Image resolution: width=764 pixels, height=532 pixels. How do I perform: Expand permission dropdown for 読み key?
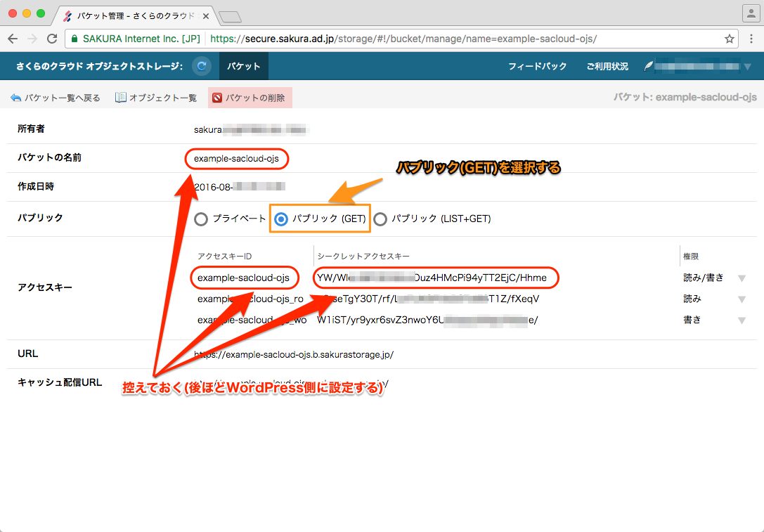tap(742, 299)
